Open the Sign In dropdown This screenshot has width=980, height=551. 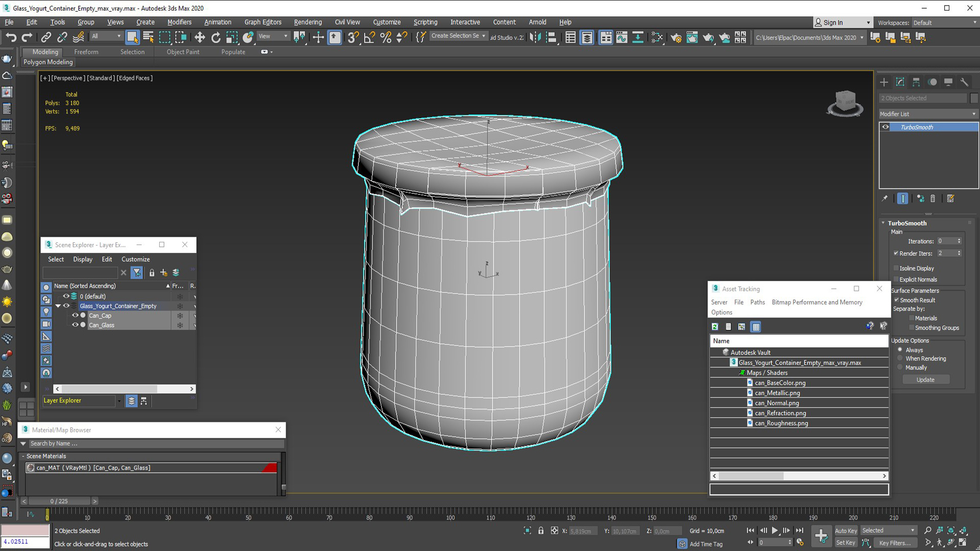(x=842, y=22)
